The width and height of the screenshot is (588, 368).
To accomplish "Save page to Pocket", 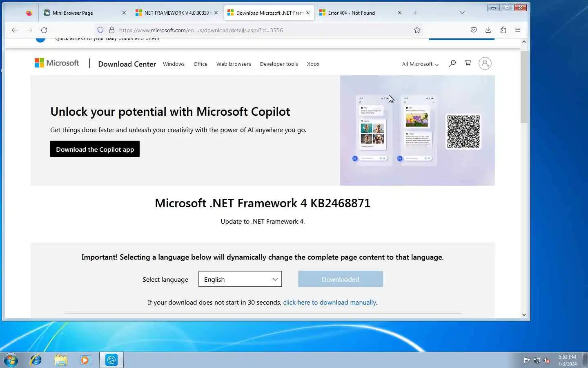I will point(474,30).
